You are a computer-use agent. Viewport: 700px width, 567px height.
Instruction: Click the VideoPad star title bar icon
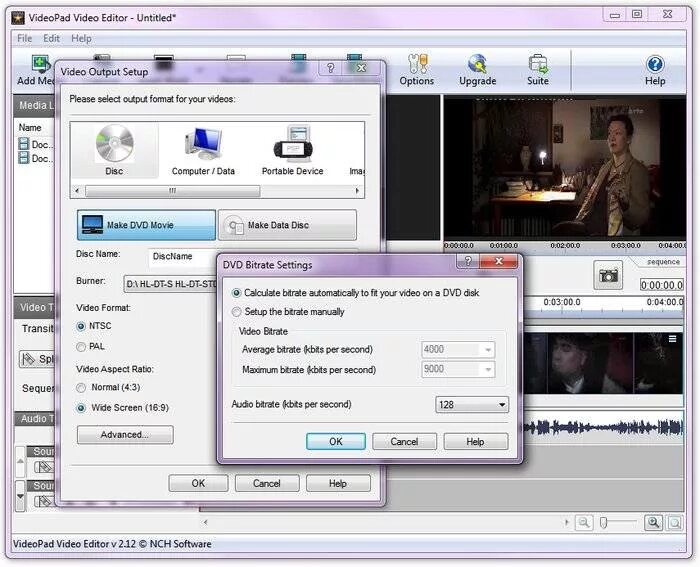tap(18, 17)
